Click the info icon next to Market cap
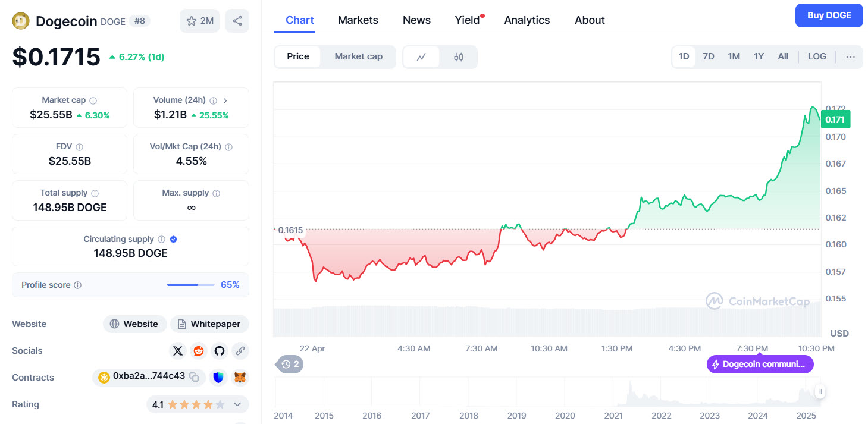Image resolution: width=868 pixels, height=424 pixels. tap(93, 100)
